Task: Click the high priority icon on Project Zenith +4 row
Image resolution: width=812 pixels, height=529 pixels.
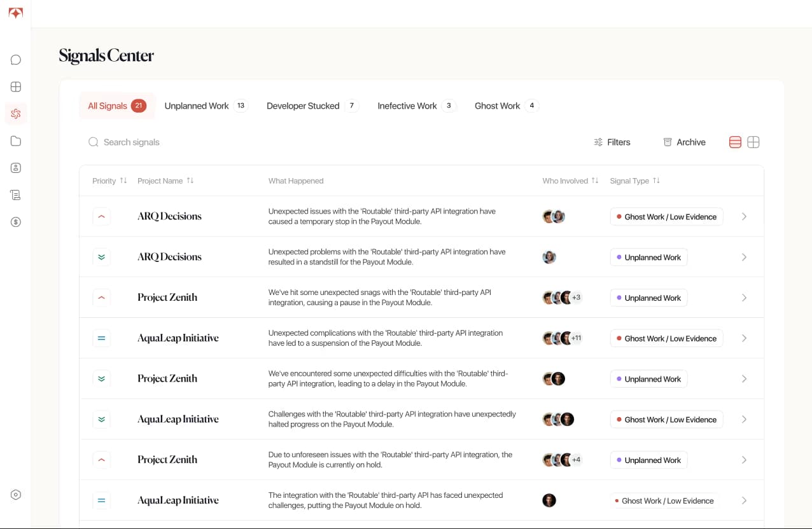Action: coord(101,460)
